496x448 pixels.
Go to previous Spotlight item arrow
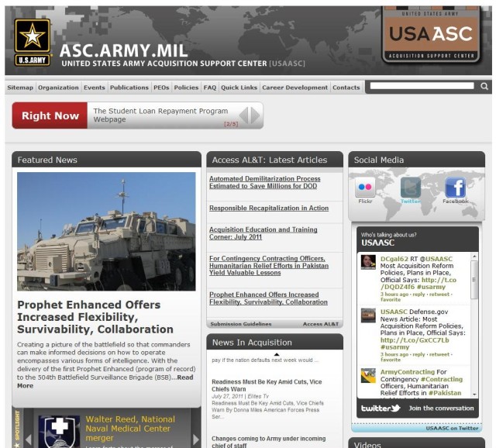tap(29, 439)
